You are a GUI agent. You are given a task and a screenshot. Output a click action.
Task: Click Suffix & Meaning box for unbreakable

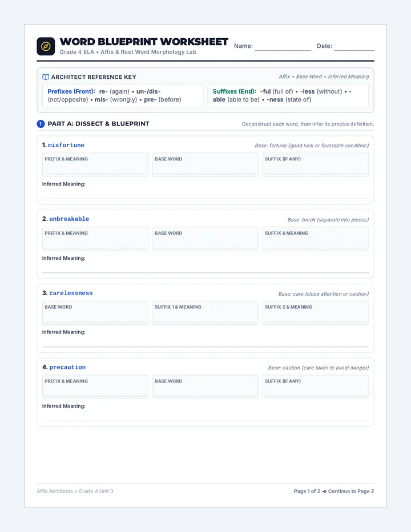pyautogui.click(x=316, y=239)
